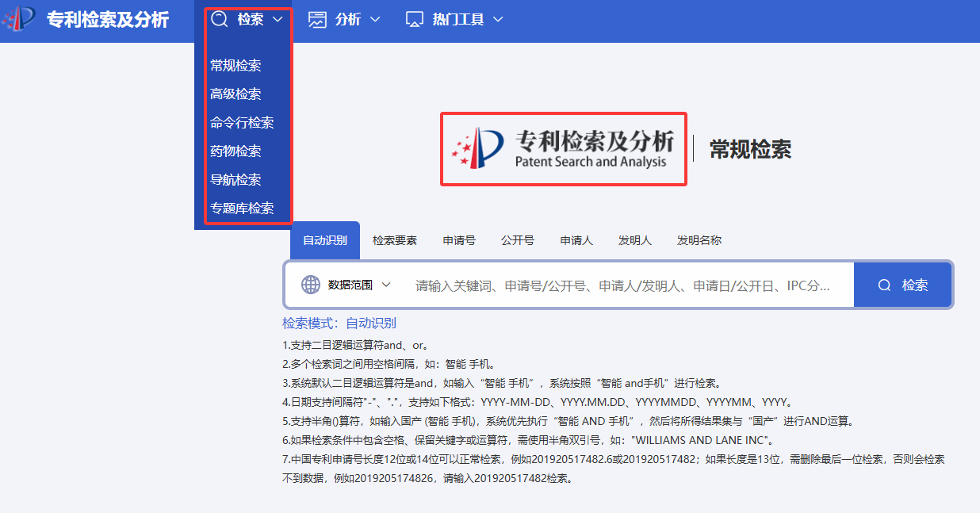This screenshot has height=513, width=980.
Task: Open 导航检索 from the menu
Action: coord(235,180)
